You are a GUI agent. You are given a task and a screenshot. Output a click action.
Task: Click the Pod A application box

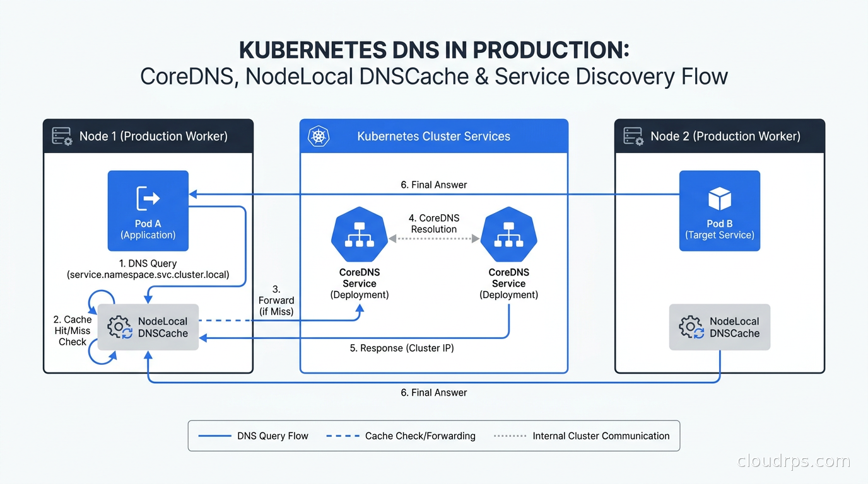click(x=148, y=211)
